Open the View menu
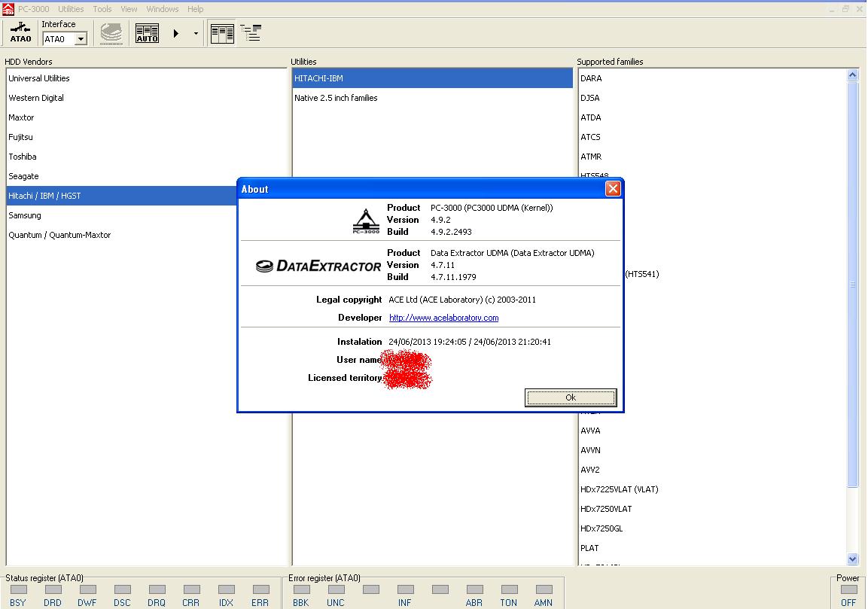The image size is (868, 609). (129, 9)
